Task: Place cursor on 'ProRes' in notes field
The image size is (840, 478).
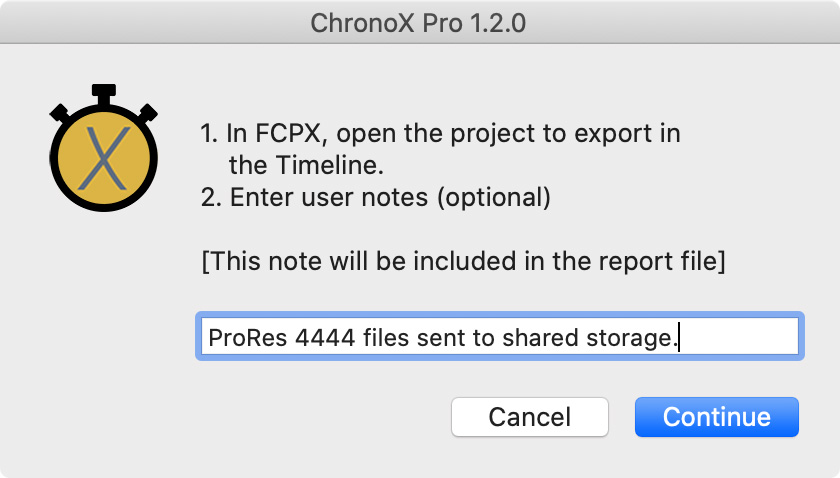Action: [x=248, y=338]
